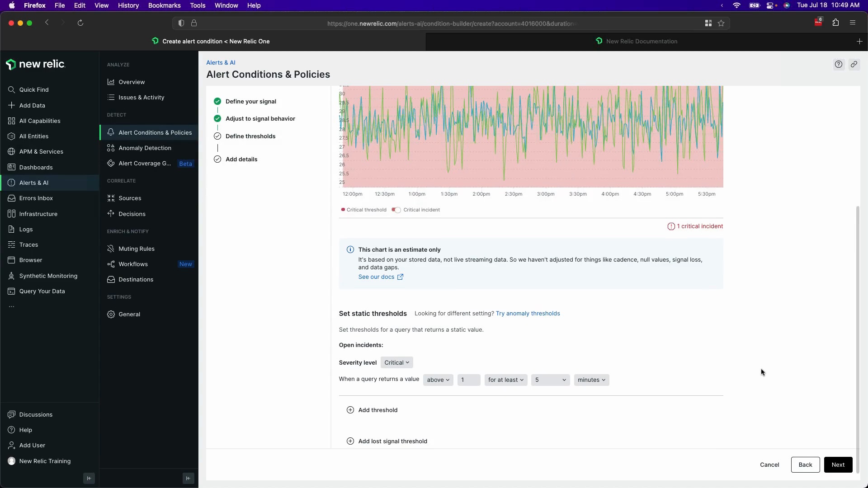Click the help question mark icon
Viewport: 868px width, 488px height.
(x=839, y=64)
